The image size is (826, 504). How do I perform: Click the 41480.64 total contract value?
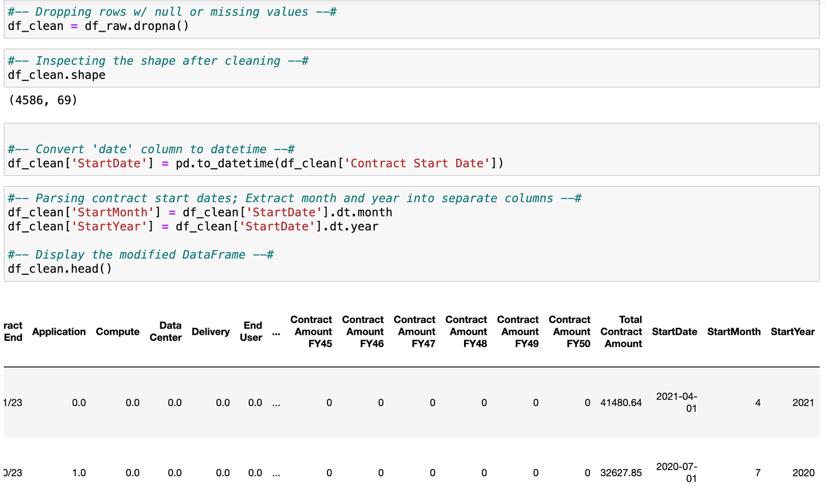621,403
